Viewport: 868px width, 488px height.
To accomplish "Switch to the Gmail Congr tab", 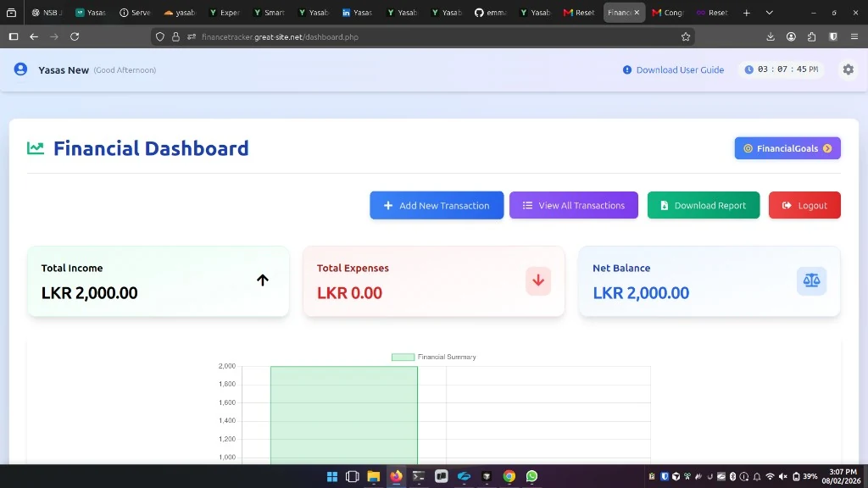I will [x=668, y=13].
